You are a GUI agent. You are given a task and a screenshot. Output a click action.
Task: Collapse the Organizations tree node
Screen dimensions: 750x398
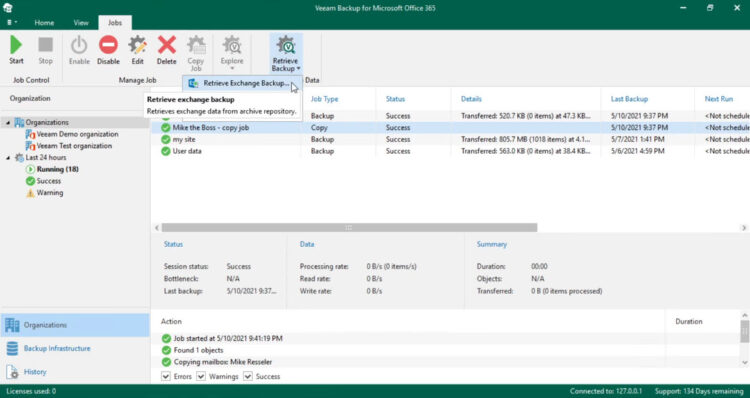(x=8, y=122)
